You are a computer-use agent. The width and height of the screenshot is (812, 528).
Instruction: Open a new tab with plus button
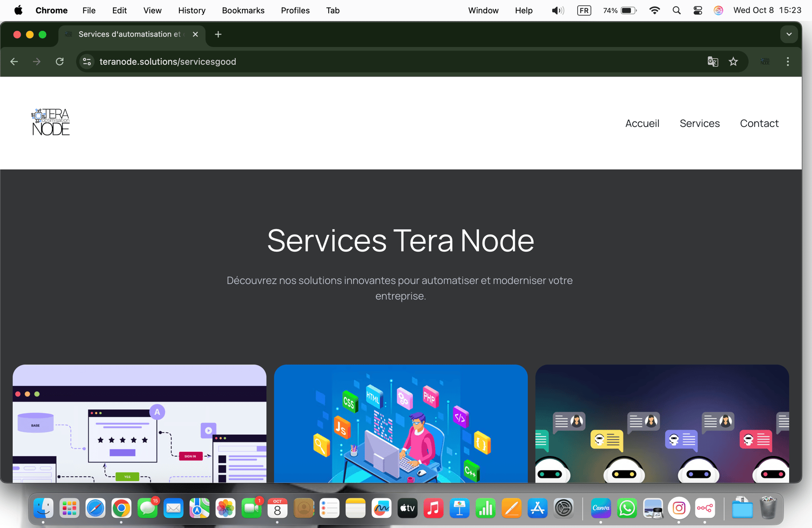pos(218,34)
